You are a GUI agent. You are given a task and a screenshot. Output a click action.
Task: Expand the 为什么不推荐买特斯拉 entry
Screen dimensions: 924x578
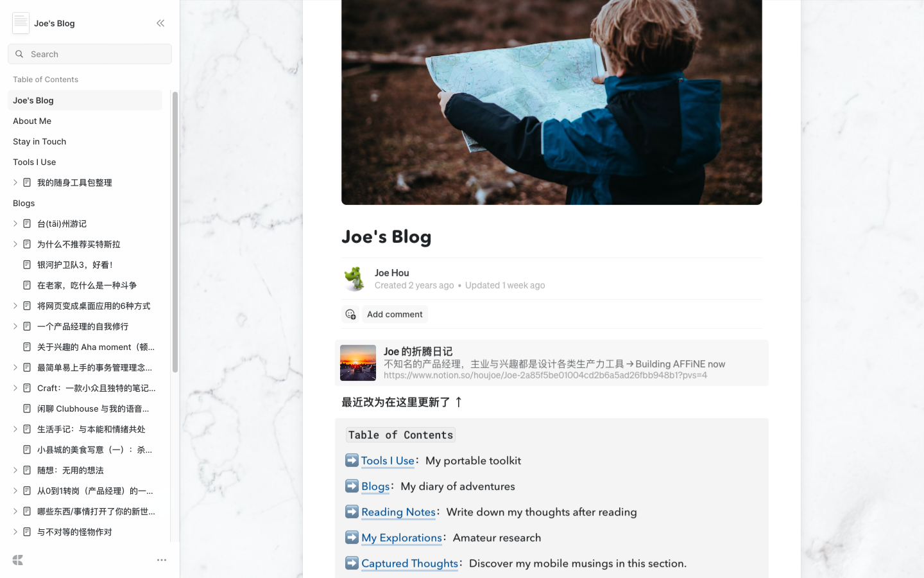(x=15, y=244)
